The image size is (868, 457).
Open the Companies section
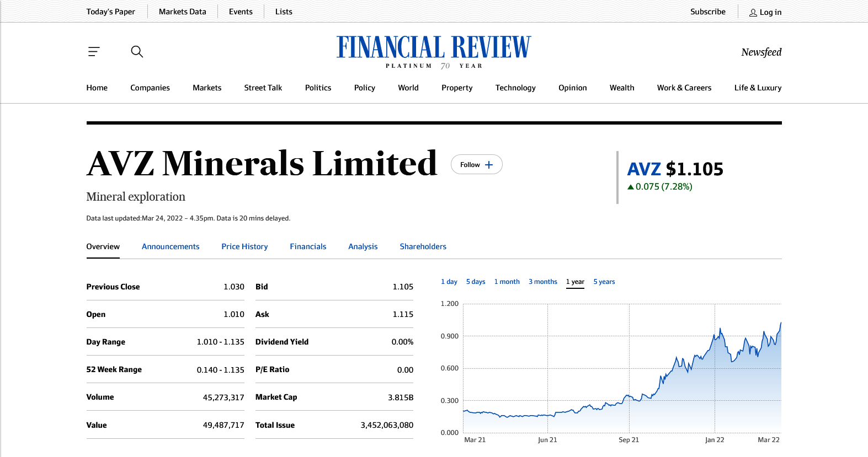150,88
